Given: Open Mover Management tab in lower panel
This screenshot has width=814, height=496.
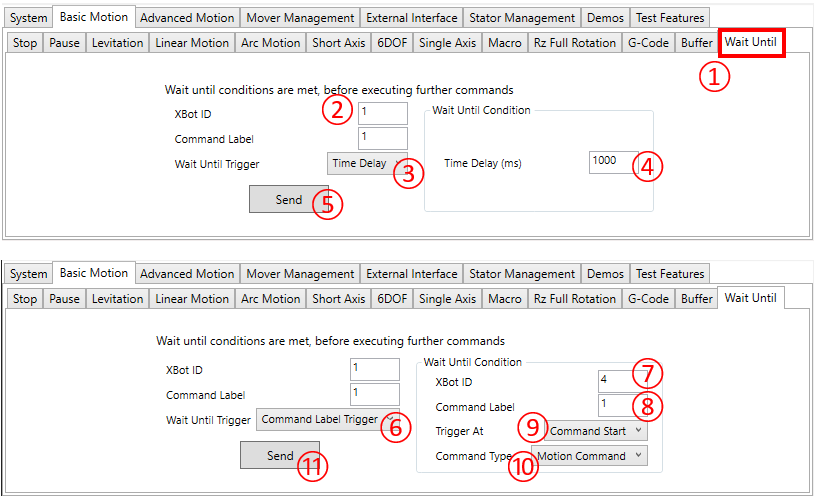Looking at the screenshot, I should (300, 273).
